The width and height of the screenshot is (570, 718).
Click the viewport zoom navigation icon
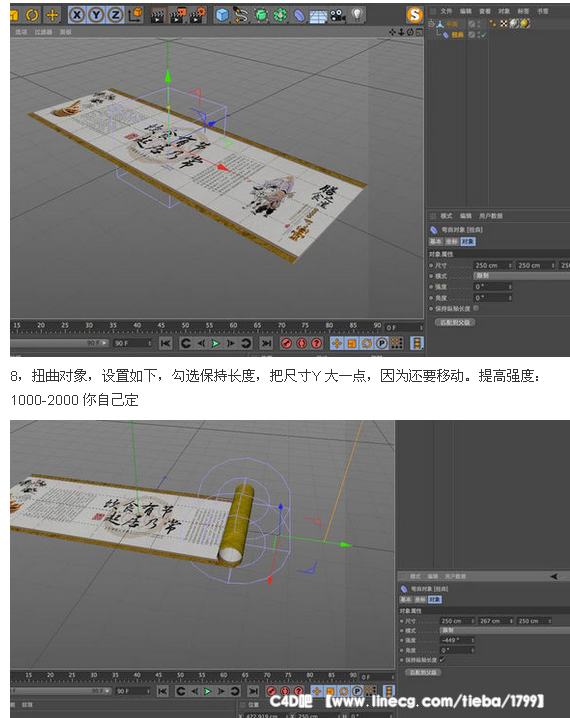(x=401, y=32)
